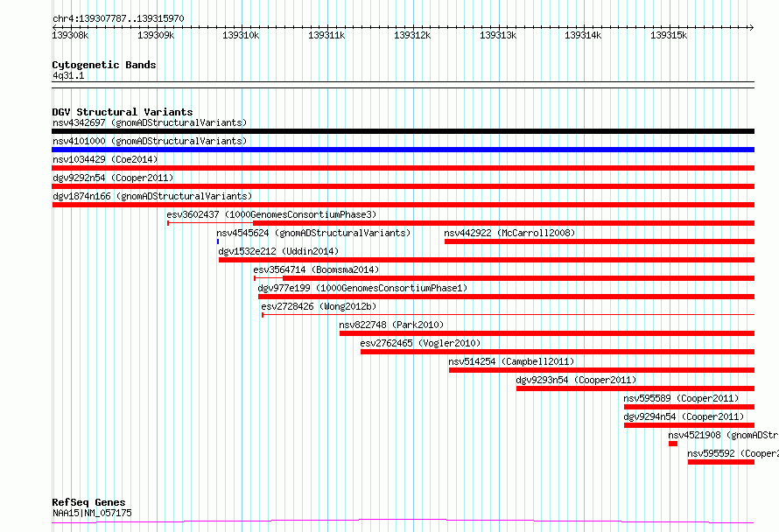Screen dimensions: 779x532
Task: Click chr4:139307787..139315970 coordinates text
Action: 118,19
